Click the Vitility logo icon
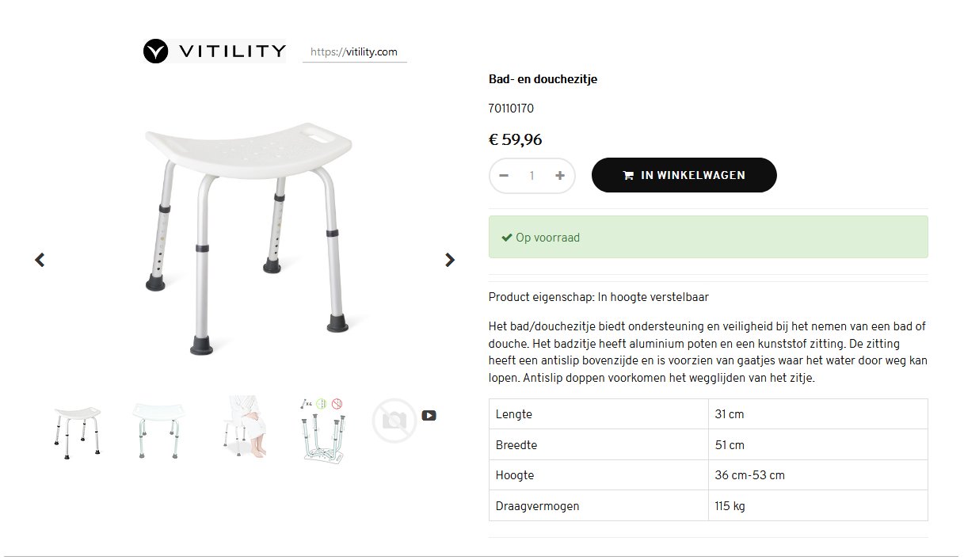This screenshot has width=964, height=560. (x=156, y=51)
